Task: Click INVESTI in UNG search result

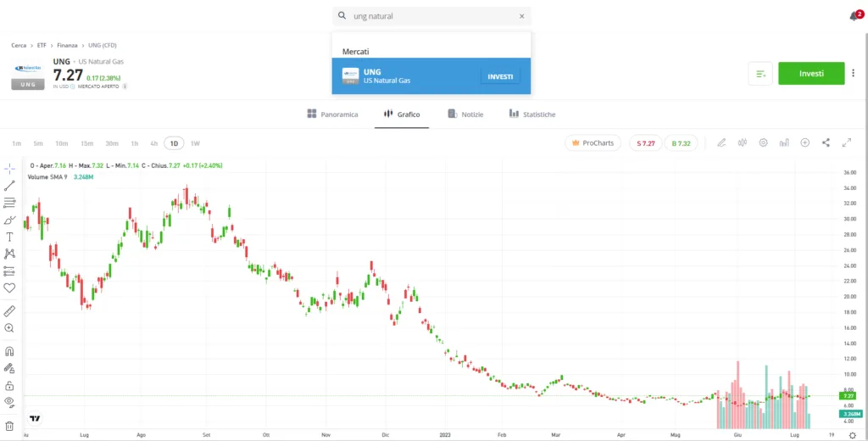Action: [500, 76]
